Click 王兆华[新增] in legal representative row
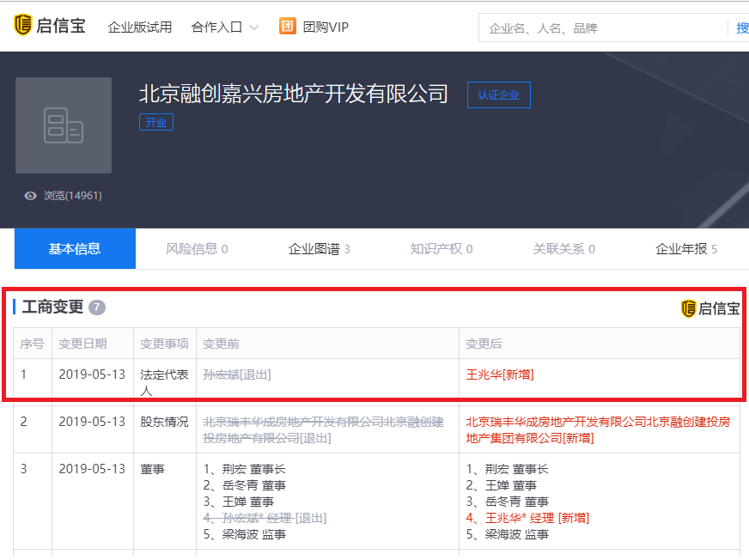749x560 pixels. pos(500,374)
